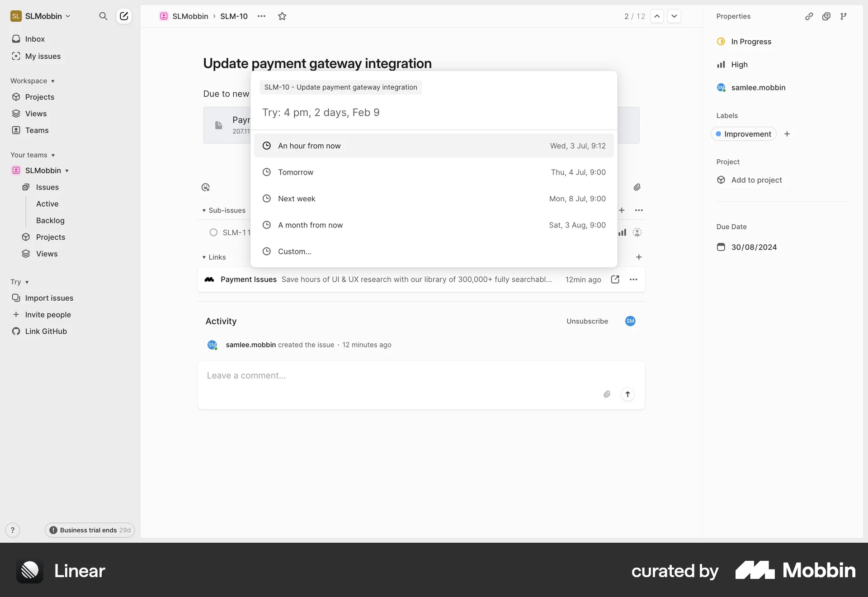The width and height of the screenshot is (868, 597).
Task: Open the git branch action in Properties
Action: pos(844,16)
